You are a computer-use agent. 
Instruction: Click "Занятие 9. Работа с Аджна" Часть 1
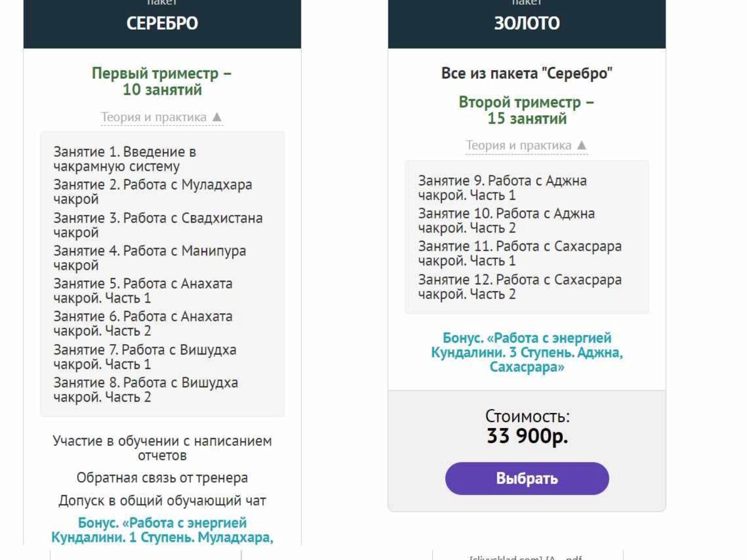click(x=502, y=188)
